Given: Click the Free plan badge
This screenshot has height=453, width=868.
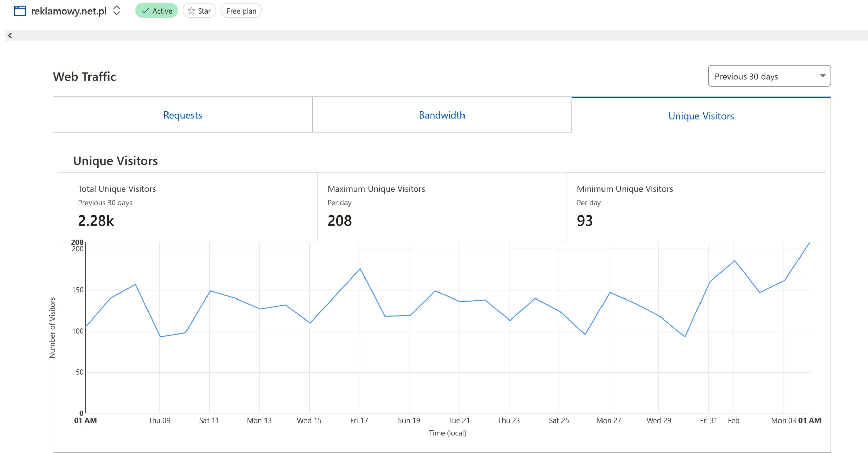Looking at the screenshot, I should coord(241,11).
